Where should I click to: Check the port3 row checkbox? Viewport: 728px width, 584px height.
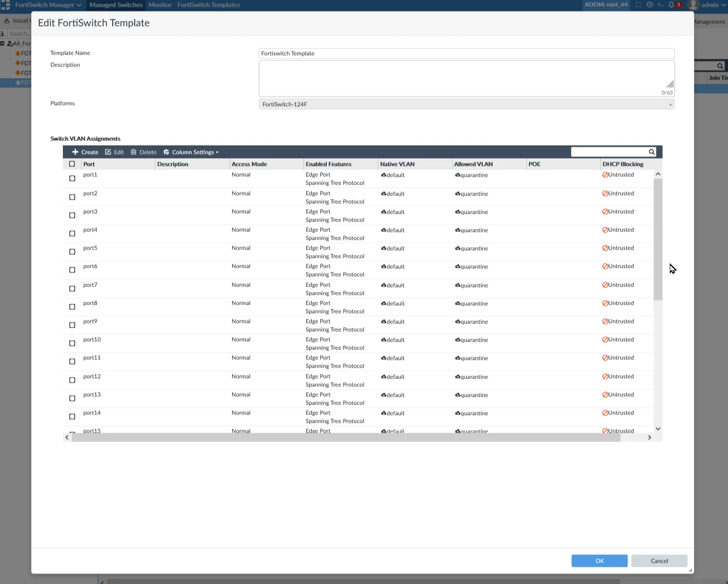pyautogui.click(x=72, y=215)
